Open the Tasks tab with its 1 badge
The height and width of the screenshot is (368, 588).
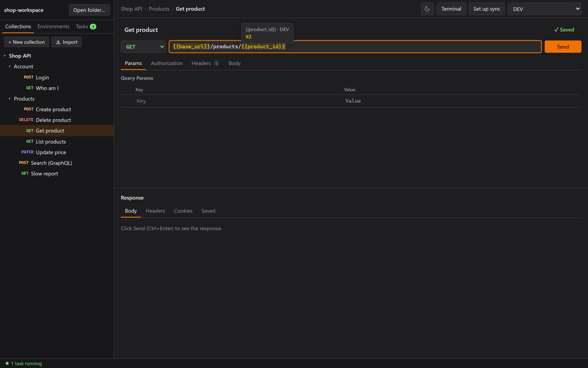click(86, 26)
